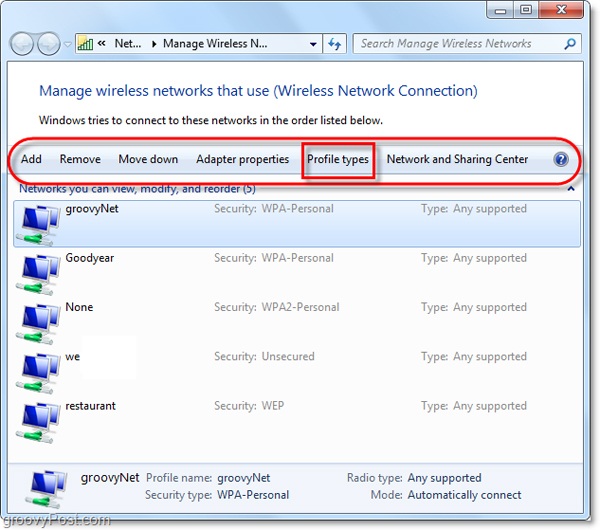Click the Goodyear network computer icon
The width and height of the screenshot is (600, 530).
click(38, 274)
